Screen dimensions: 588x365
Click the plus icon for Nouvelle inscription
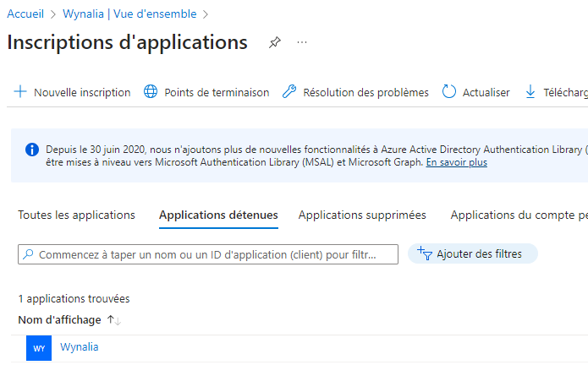[20, 92]
